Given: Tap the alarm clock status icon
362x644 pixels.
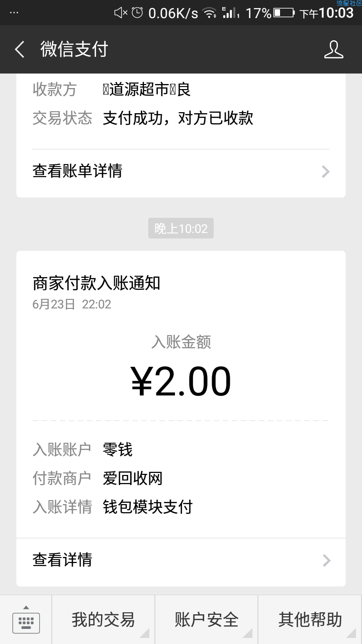Looking at the screenshot, I should tap(137, 13).
